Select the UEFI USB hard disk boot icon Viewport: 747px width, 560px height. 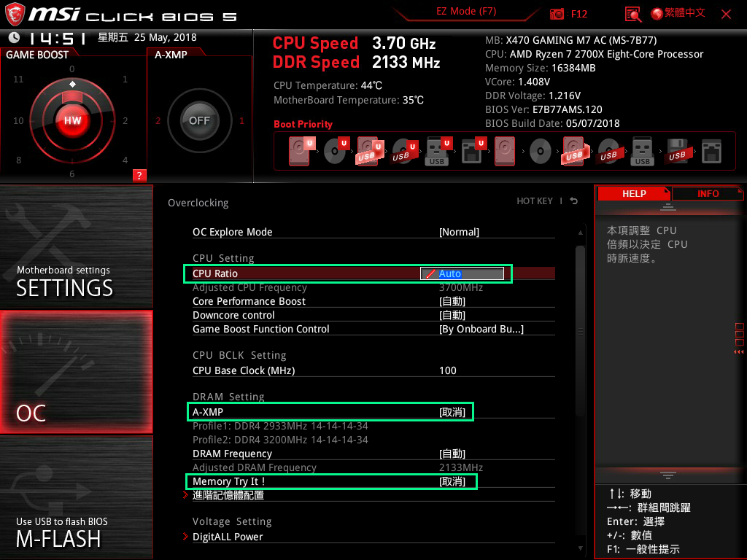pos(369,151)
